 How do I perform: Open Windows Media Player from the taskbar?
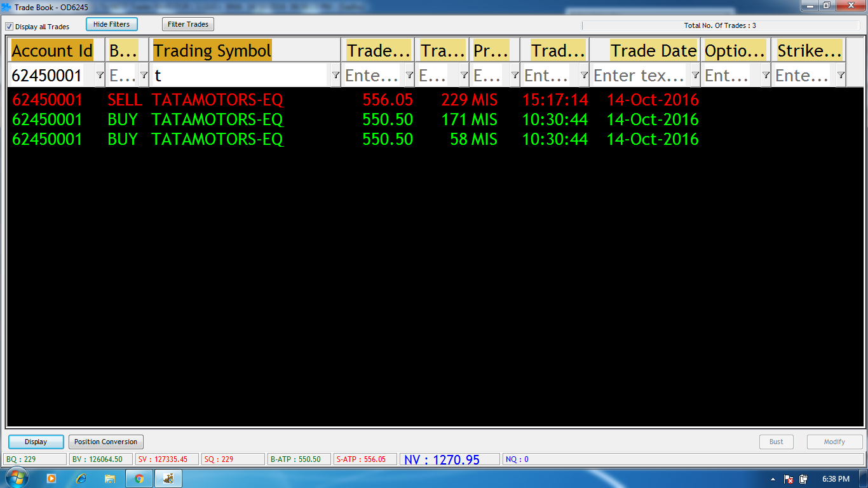click(x=51, y=478)
